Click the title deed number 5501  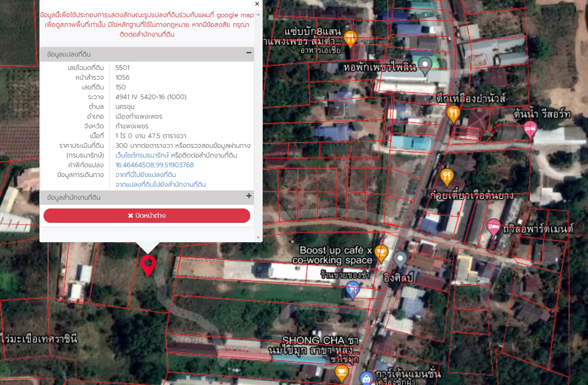click(122, 68)
